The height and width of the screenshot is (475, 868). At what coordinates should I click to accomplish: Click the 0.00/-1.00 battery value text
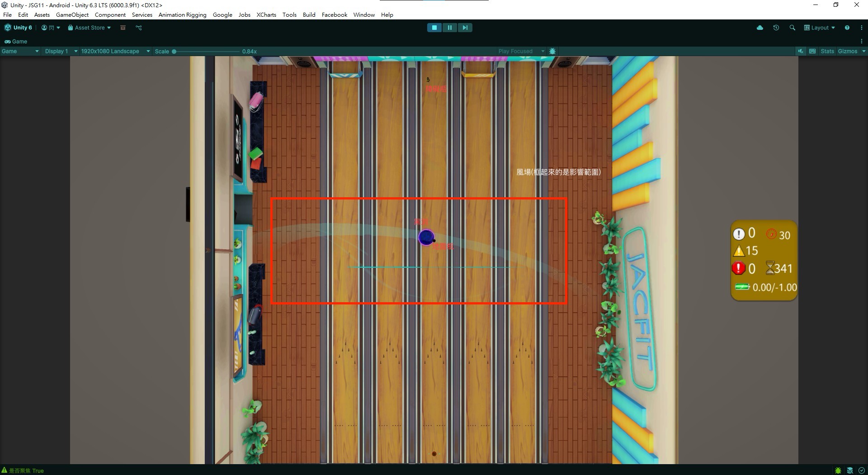[x=774, y=287]
